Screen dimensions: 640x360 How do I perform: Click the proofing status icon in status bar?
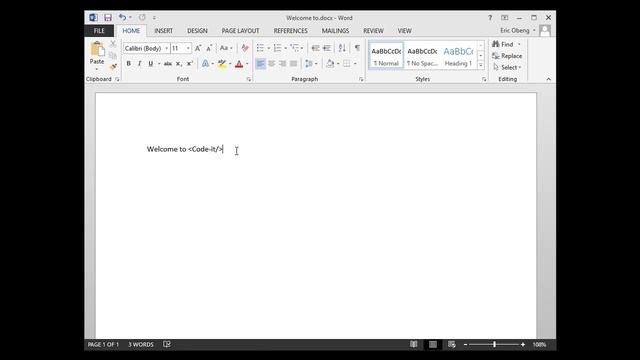(167, 344)
